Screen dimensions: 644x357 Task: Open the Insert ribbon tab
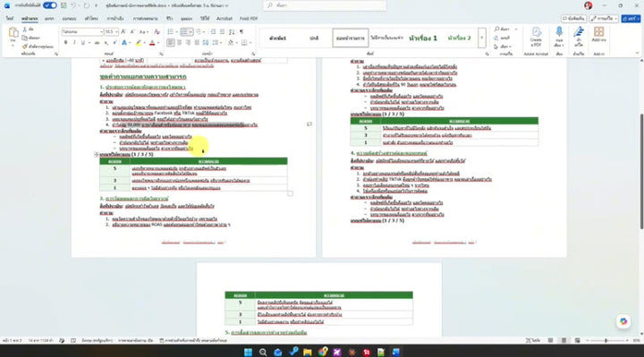point(49,19)
